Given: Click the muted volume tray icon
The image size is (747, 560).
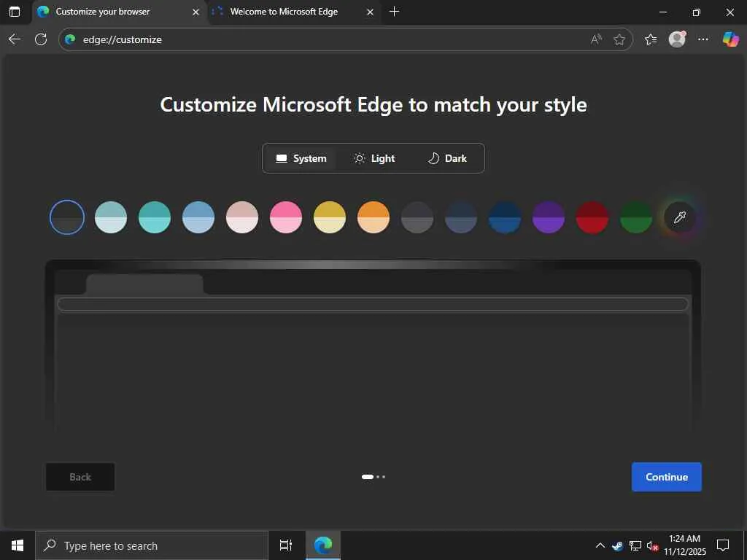Looking at the screenshot, I should tap(652, 545).
